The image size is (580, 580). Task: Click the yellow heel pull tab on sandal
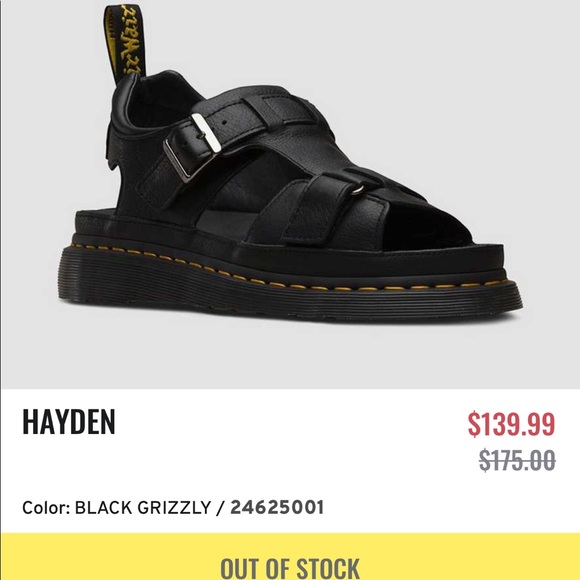(124, 41)
